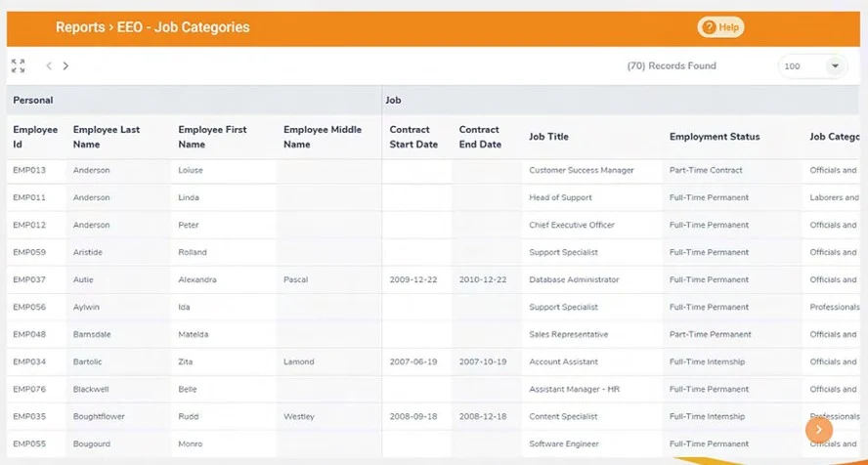This screenshot has width=868, height=465.
Task: Click the last name Boughtflower
Action: tap(99, 416)
